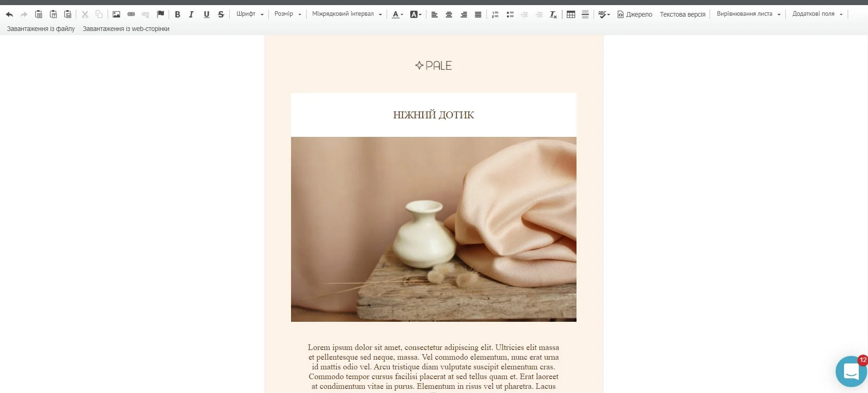Click the Redo arrow icon

pyautogui.click(x=24, y=14)
